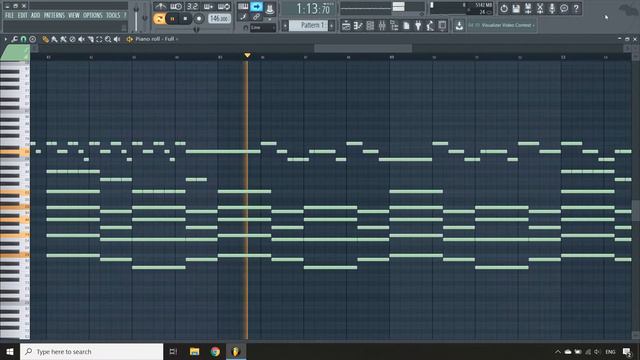The image size is (640, 360).
Task: Open the VIEW menu
Action: pyautogui.click(x=74, y=16)
